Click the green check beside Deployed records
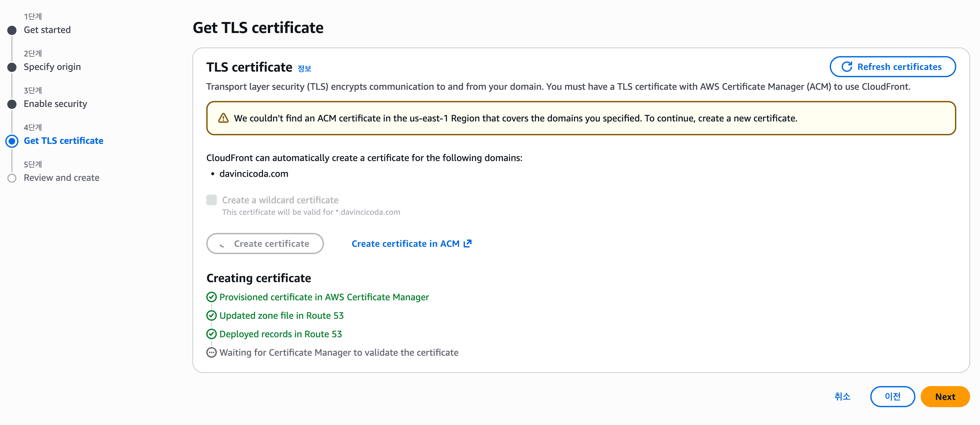This screenshot has width=980, height=425. [212, 334]
